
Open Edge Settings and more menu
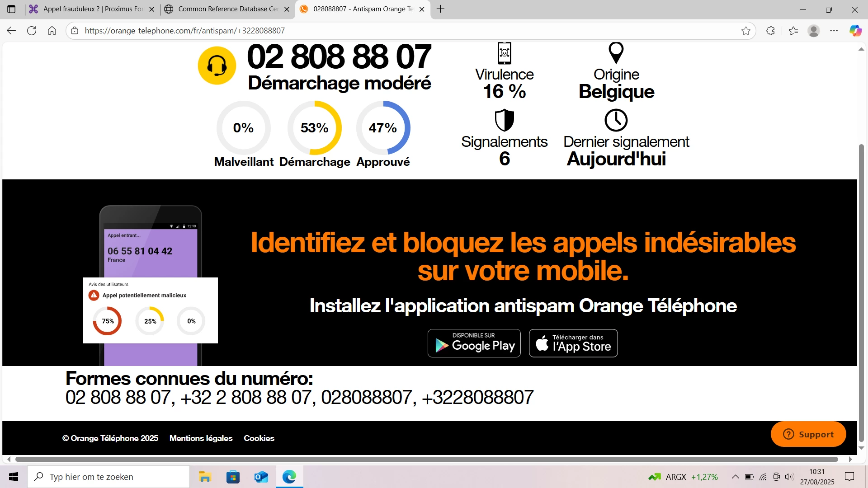834,31
